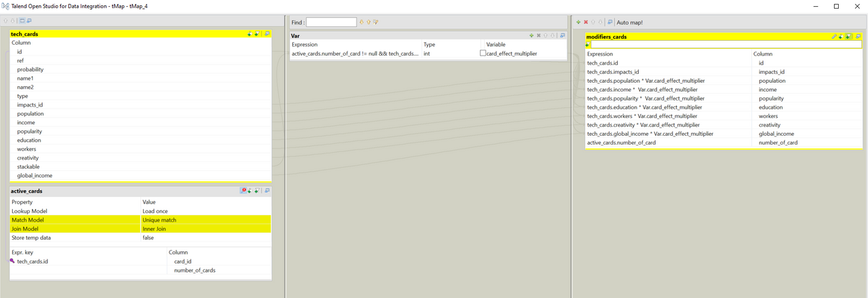Click Auto map! button
Screen dimensions: 868x298
(x=630, y=22)
